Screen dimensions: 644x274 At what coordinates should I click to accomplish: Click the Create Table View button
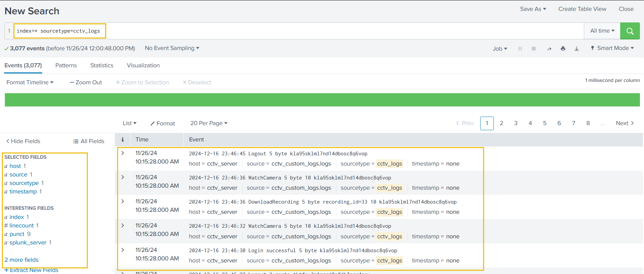[582, 9]
